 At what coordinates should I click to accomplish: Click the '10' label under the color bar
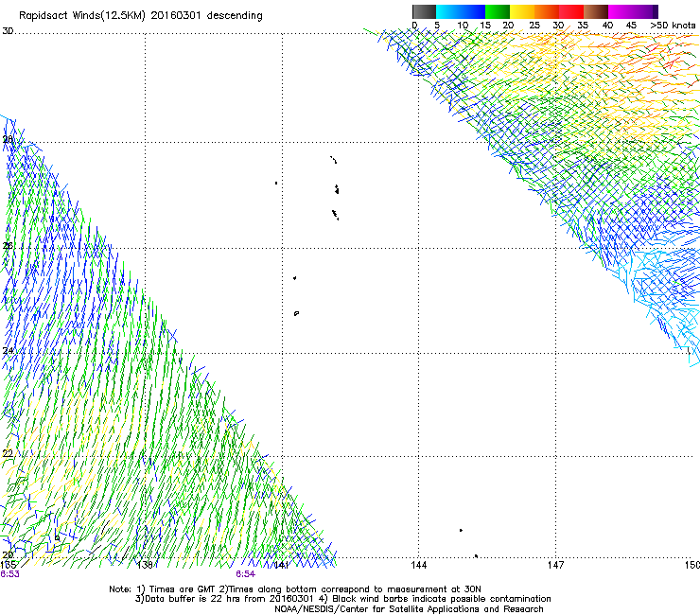click(x=463, y=25)
